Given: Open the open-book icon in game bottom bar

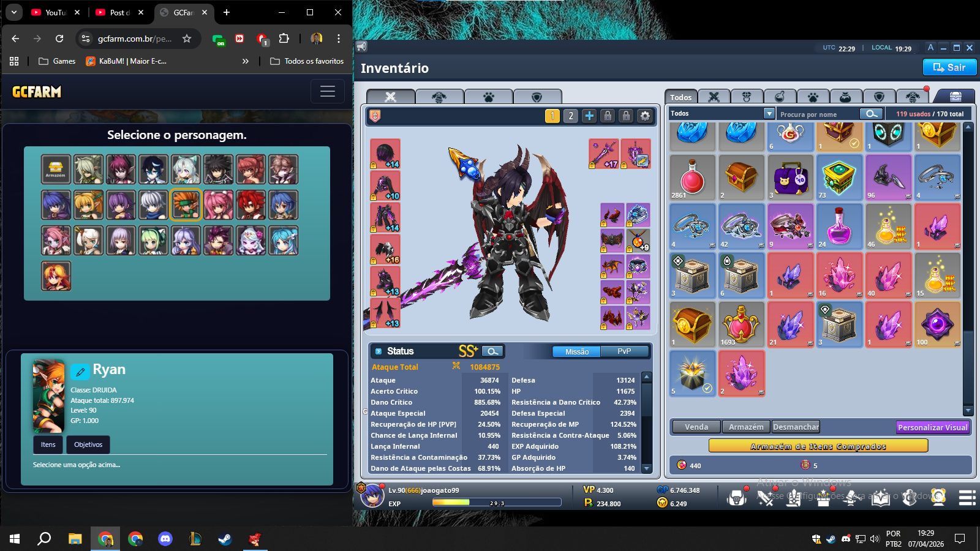Looking at the screenshot, I should click(880, 497).
